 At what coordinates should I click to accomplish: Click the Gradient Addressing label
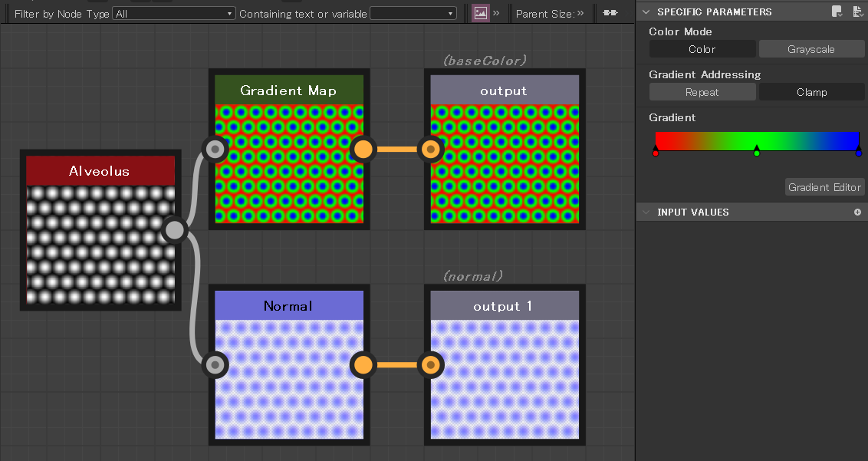[x=705, y=74]
